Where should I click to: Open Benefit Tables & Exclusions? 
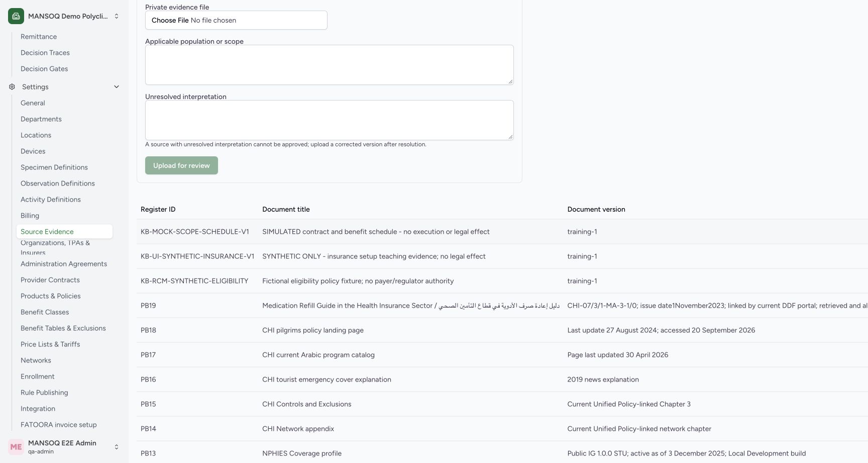pos(63,328)
